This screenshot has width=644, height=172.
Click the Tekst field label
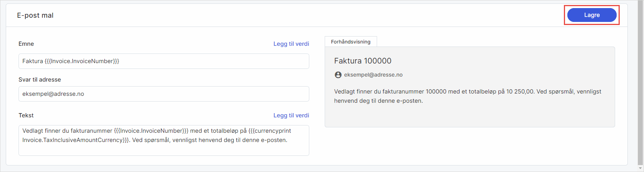pos(26,115)
